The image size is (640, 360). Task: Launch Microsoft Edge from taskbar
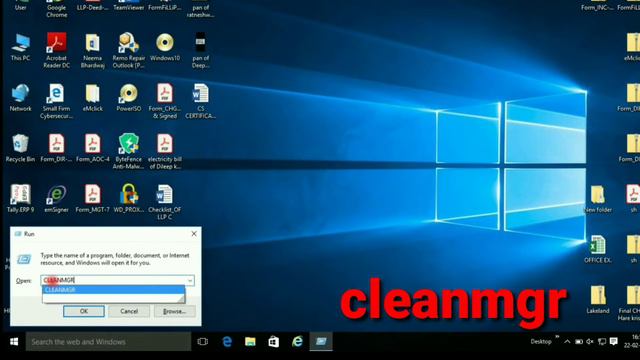[x=227, y=342]
